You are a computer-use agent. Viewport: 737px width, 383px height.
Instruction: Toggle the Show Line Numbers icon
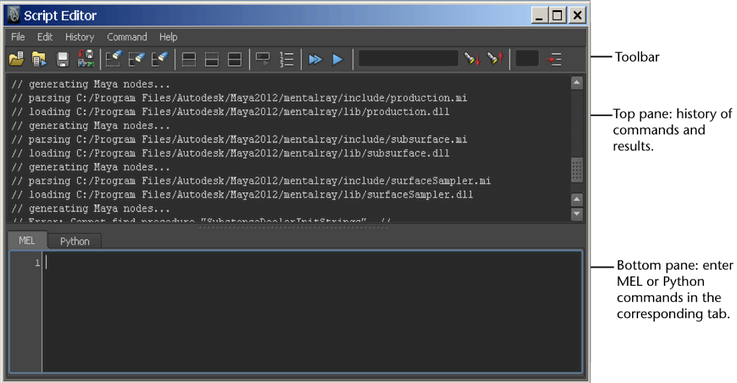286,59
